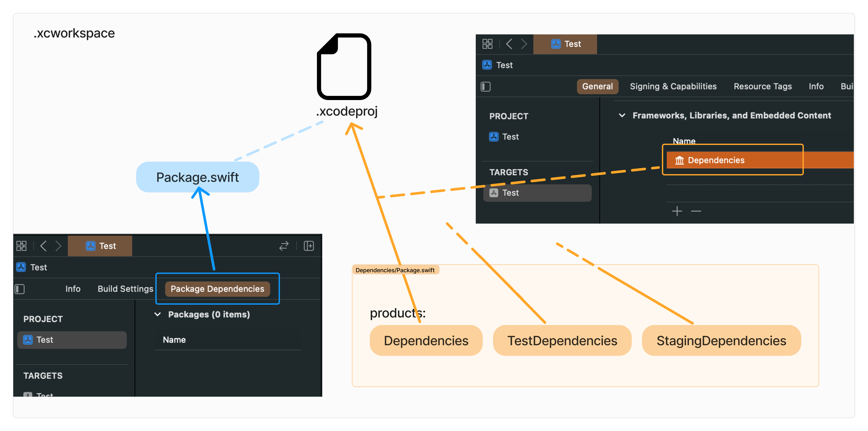Open Signing & Capabilities tab
Viewport: 868px width, 431px height.
tap(673, 87)
